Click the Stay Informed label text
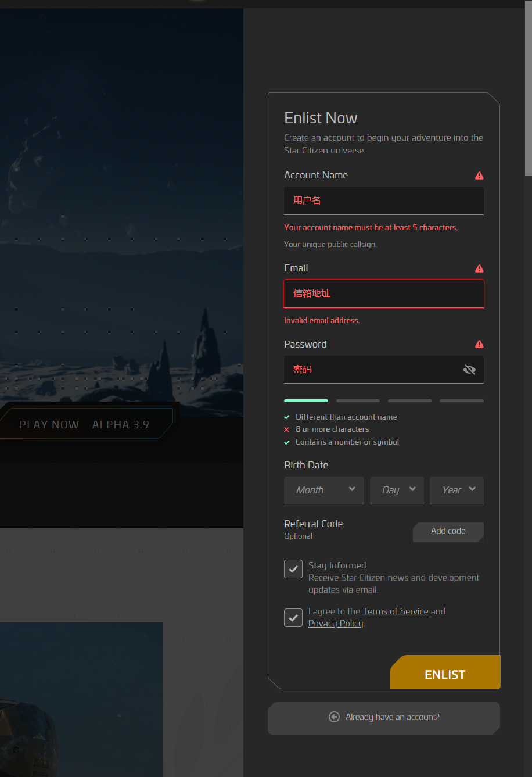Screen dimensions: 532x777 pos(337,565)
